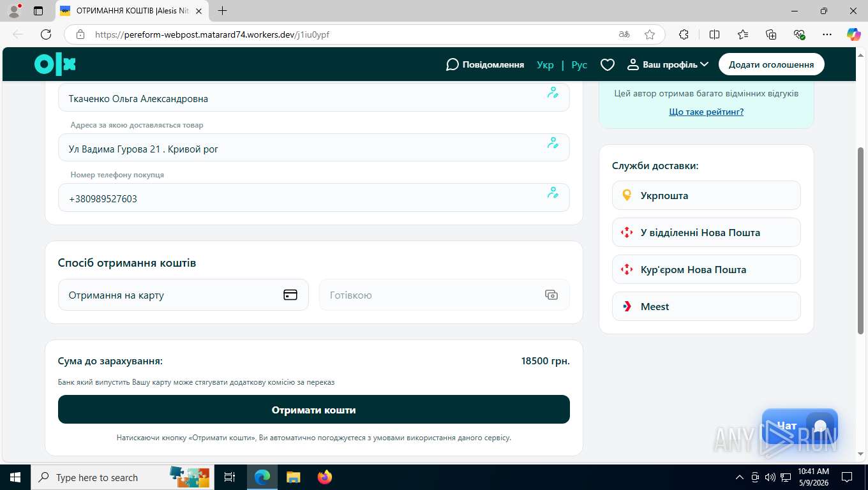This screenshot has height=490, width=868.
Task: Refresh the page with reload icon
Action: pos(46,34)
